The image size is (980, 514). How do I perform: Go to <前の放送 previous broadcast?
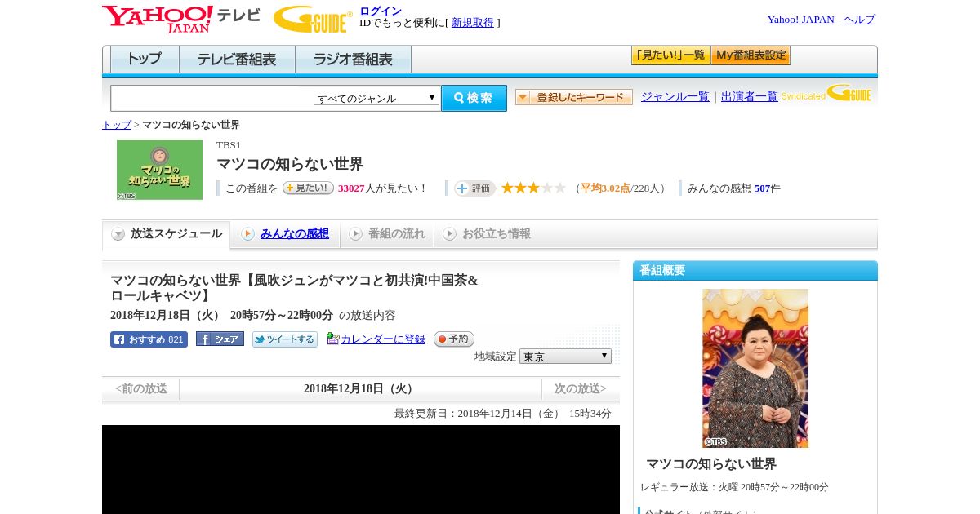point(141,388)
